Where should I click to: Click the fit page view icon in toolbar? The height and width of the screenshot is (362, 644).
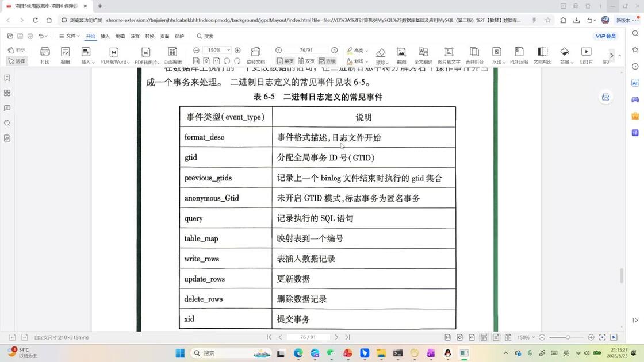click(206, 61)
